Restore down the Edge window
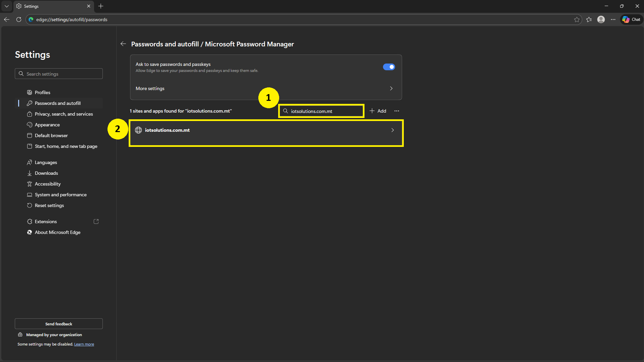Viewport: 644px width, 362px height. coord(622,6)
